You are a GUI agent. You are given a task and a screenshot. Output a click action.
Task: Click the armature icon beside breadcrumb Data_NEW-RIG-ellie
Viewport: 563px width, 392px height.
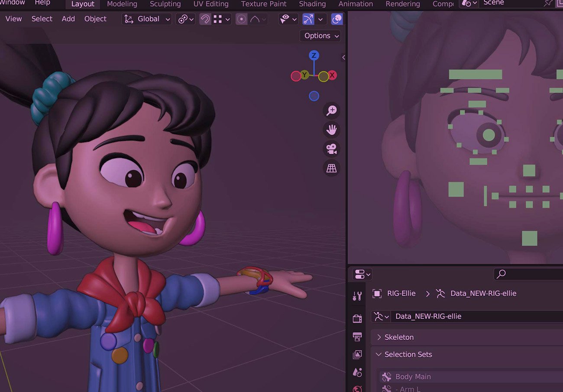point(440,293)
